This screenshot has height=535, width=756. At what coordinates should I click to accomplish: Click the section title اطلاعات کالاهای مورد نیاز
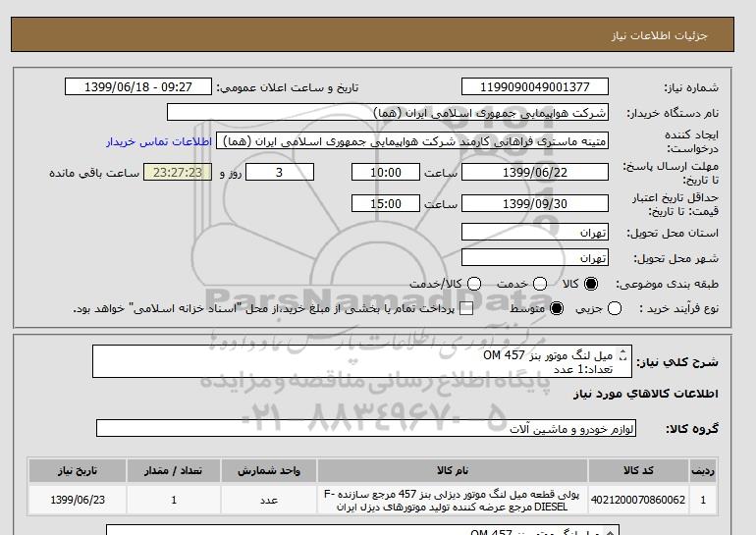pos(646,394)
